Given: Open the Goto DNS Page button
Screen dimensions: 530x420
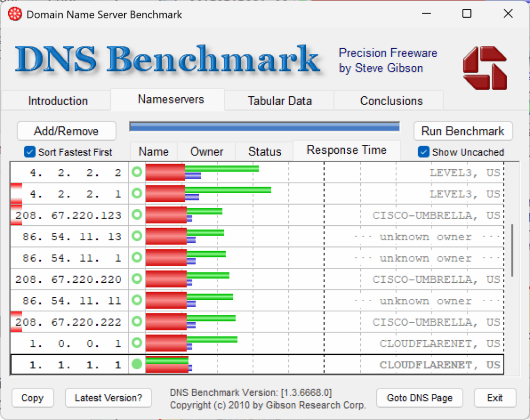Looking at the screenshot, I should pyautogui.click(x=419, y=398).
